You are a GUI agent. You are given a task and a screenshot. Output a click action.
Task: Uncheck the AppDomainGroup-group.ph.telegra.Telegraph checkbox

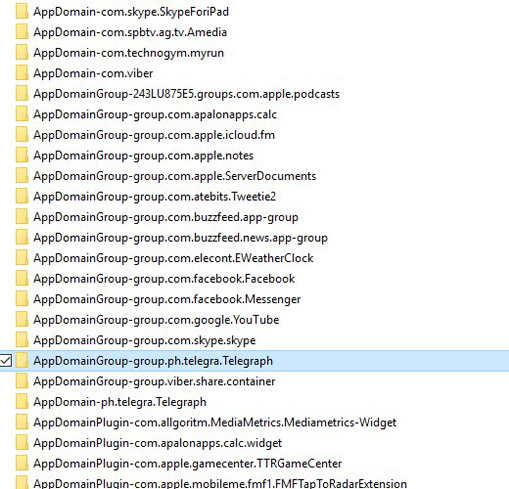[6, 361]
